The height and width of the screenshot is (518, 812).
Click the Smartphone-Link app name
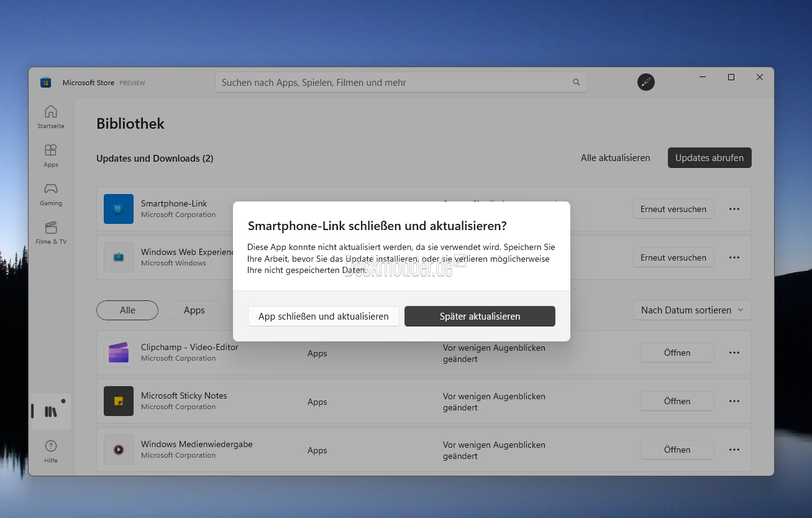coord(174,203)
